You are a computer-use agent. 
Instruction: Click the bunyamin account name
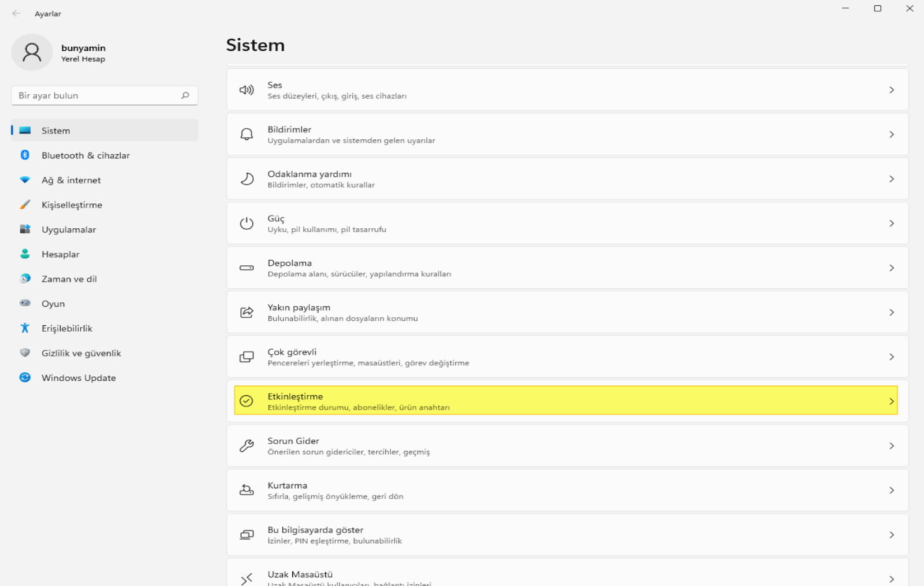pyautogui.click(x=83, y=48)
